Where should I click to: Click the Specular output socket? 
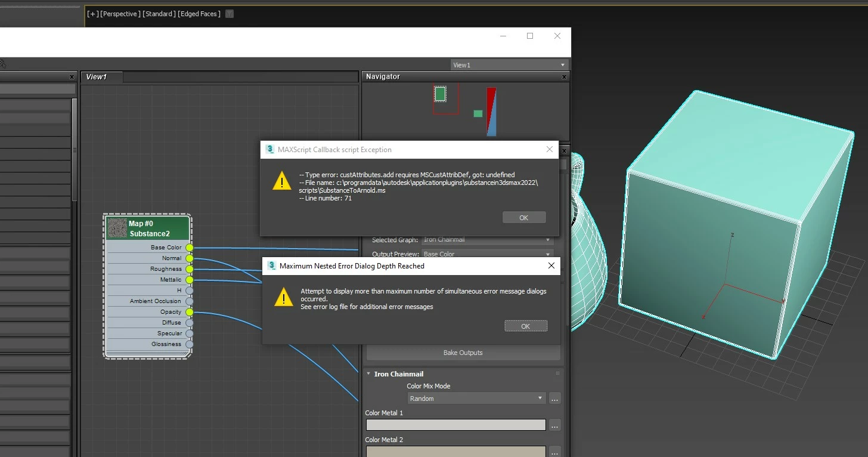coord(189,334)
